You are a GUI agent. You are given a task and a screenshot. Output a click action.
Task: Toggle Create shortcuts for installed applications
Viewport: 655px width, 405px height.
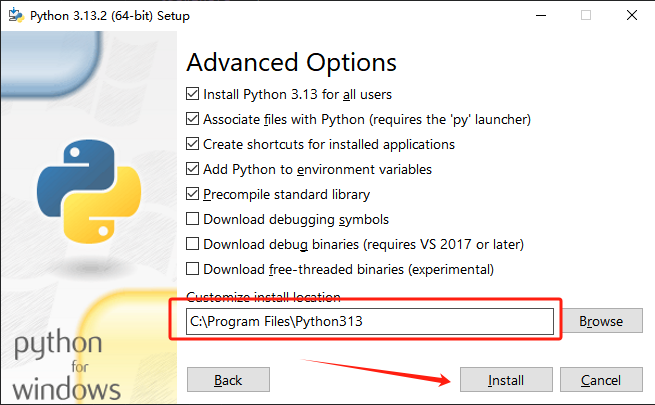pyautogui.click(x=192, y=144)
